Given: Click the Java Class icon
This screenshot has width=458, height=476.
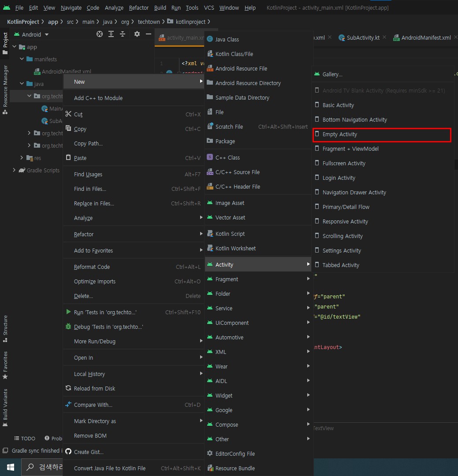Looking at the screenshot, I should 210,39.
